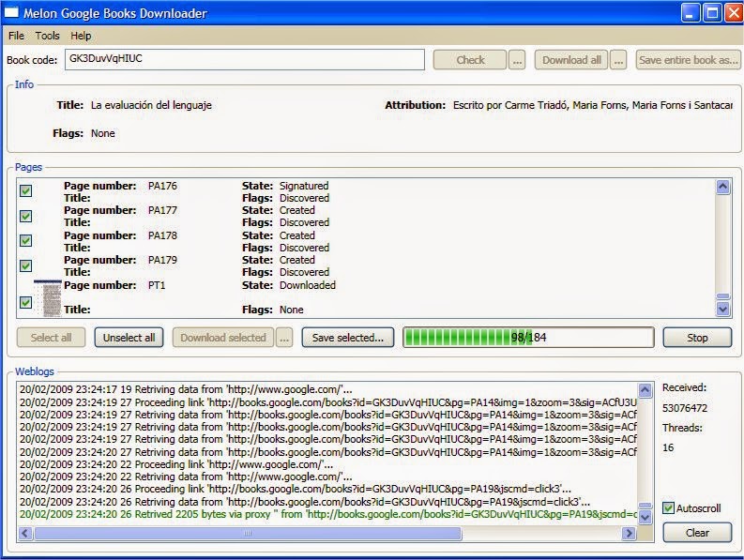
Task: Open the File menu
Action: pyautogui.click(x=16, y=36)
